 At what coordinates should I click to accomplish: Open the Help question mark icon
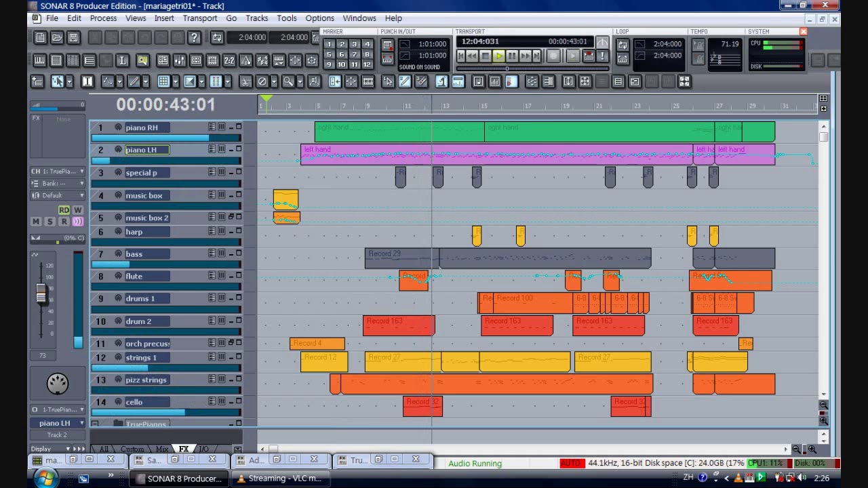click(194, 38)
